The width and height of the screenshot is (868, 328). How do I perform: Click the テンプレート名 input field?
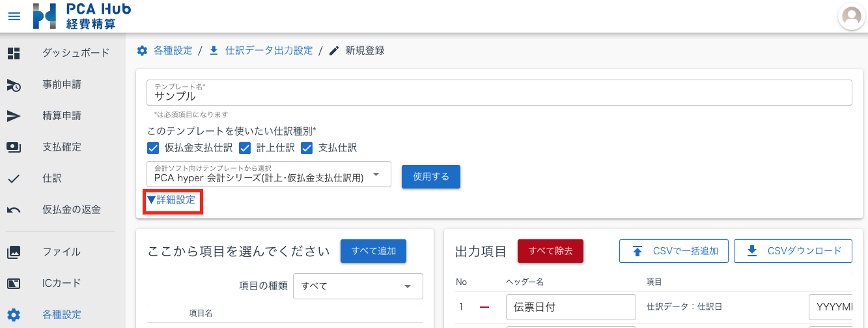click(x=499, y=93)
